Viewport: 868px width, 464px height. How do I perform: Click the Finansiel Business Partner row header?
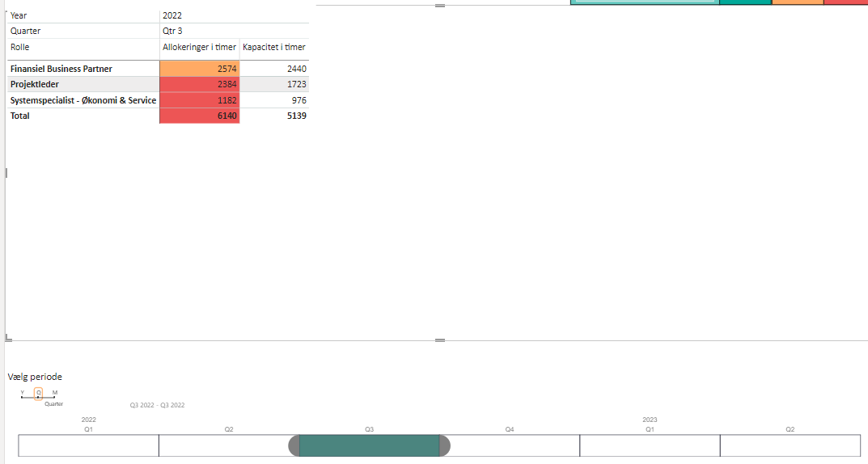[61, 69]
